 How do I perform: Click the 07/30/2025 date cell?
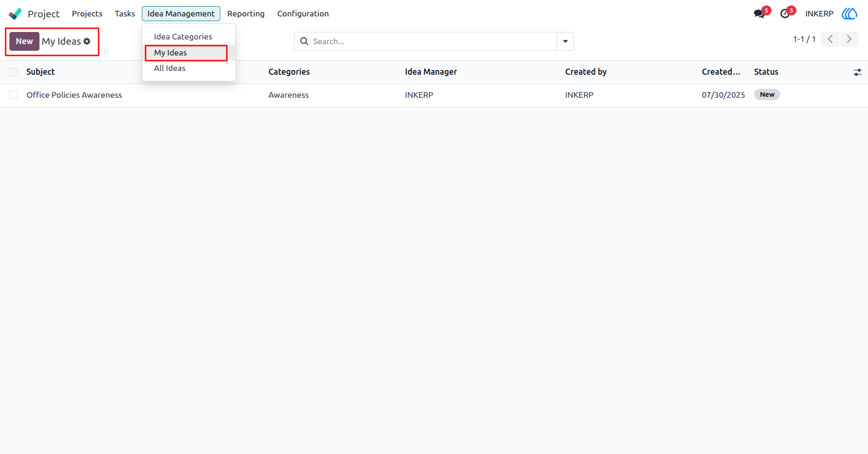[723, 95]
